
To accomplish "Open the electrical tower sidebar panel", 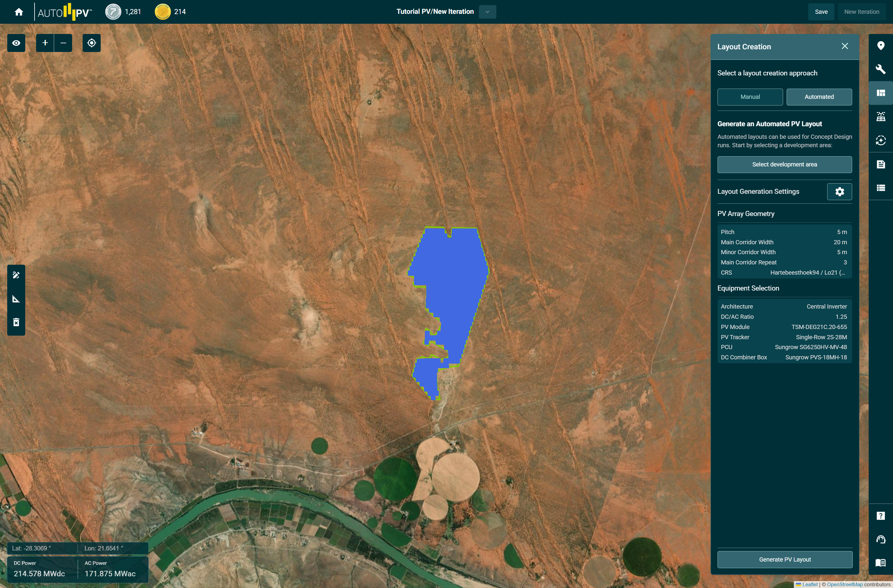I will [880, 117].
